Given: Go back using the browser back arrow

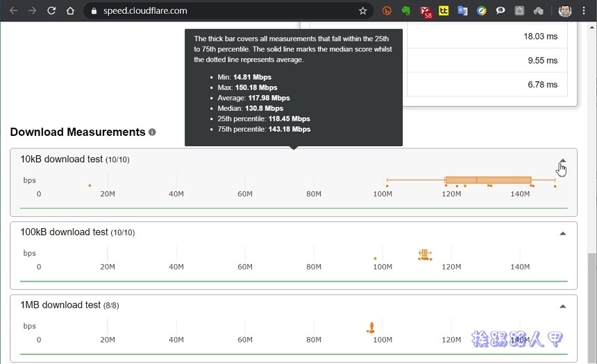Looking at the screenshot, I should click(x=14, y=10).
